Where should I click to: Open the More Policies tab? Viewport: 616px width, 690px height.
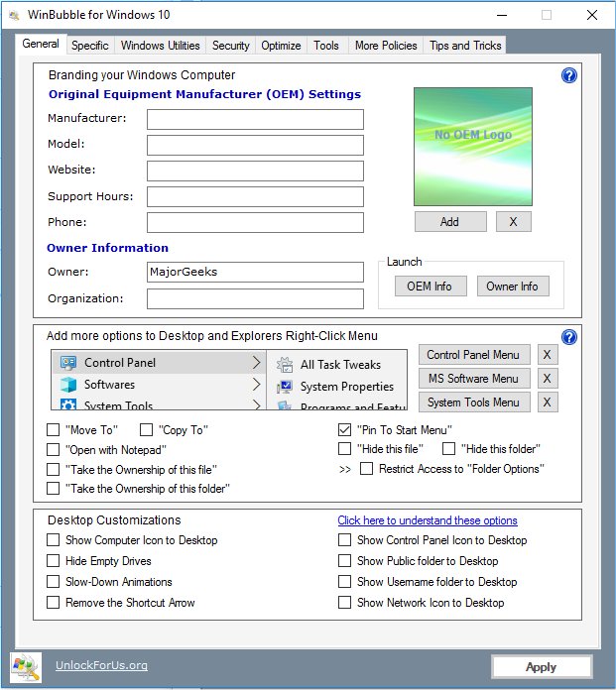(x=386, y=46)
